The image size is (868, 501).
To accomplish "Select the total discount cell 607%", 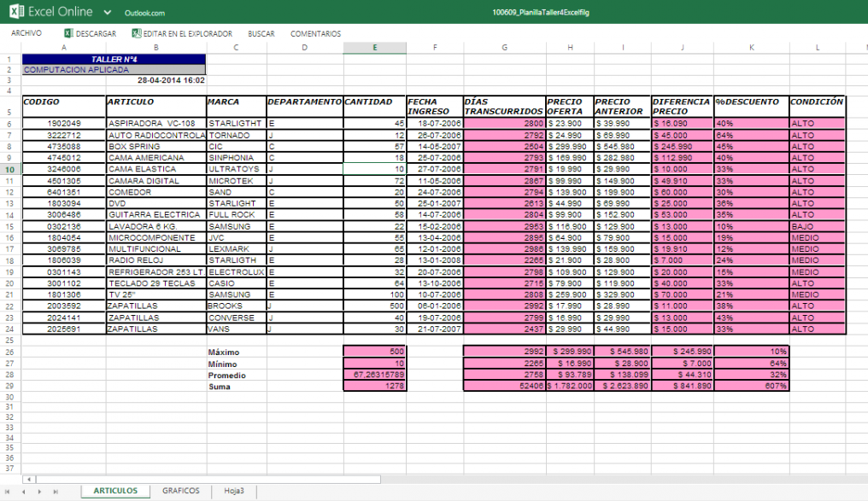I will [x=751, y=386].
